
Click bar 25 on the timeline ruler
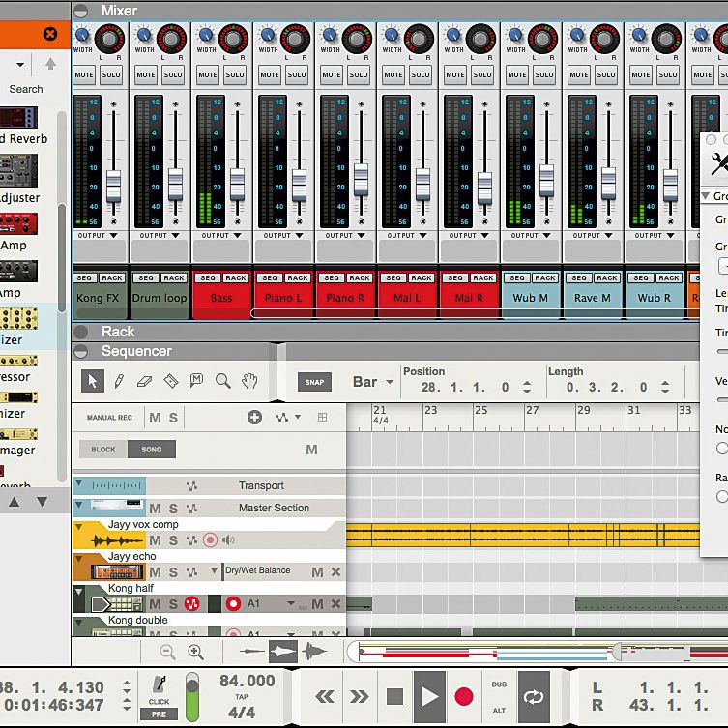[x=481, y=411]
